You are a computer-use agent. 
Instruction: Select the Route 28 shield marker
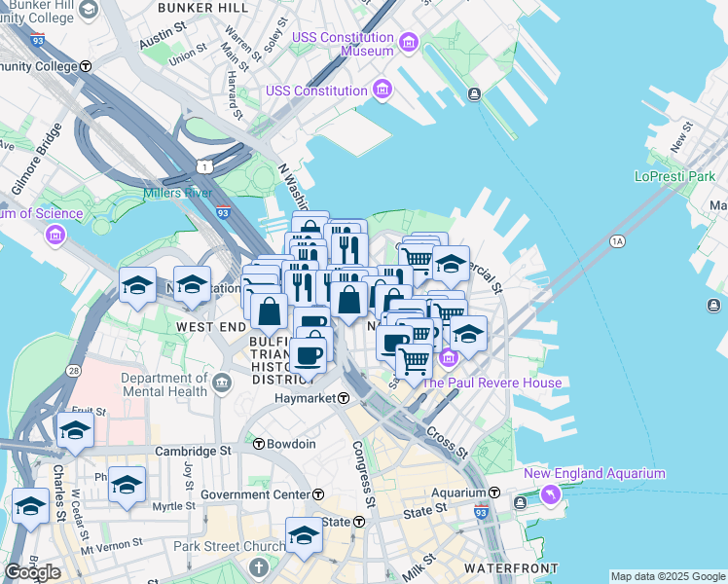click(x=73, y=371)
